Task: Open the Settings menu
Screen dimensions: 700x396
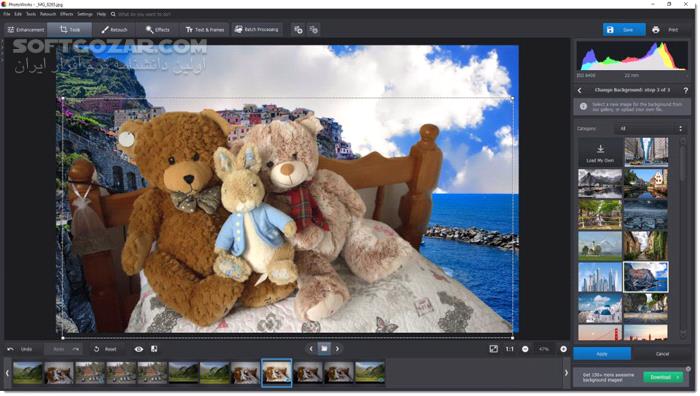Action: (x=85, y=14)
